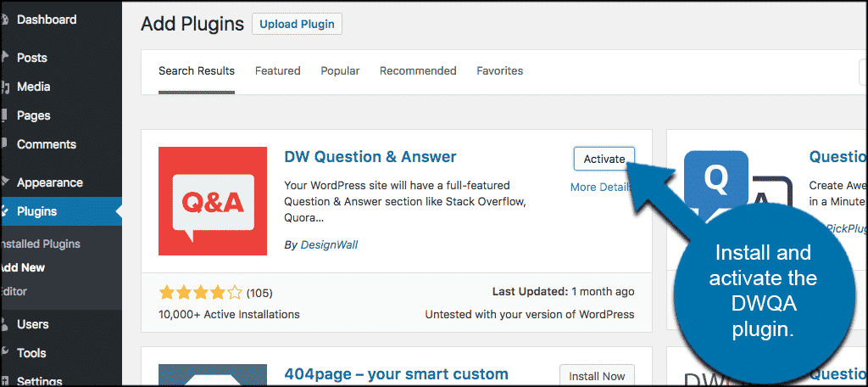Click the 404page plugin thumbnail
This screenshot has width=868, height=387.
(x=213, y=375)
